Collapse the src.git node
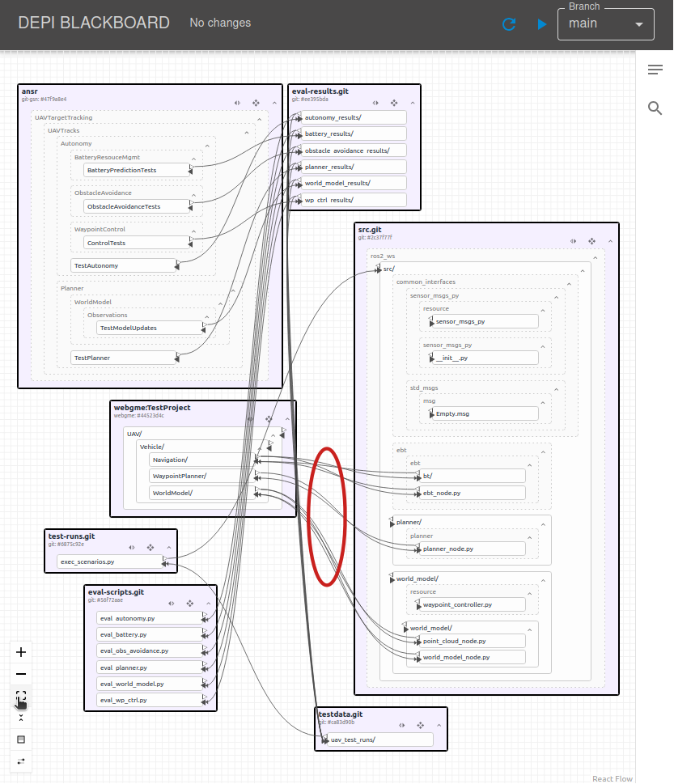This screenshot has height=784, width=674. [x=611, y=241]
